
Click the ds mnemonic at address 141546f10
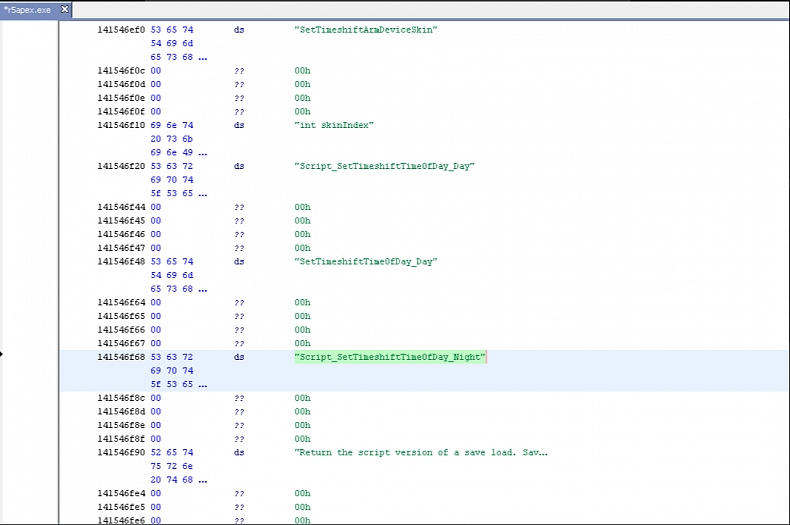coord(239,126)
